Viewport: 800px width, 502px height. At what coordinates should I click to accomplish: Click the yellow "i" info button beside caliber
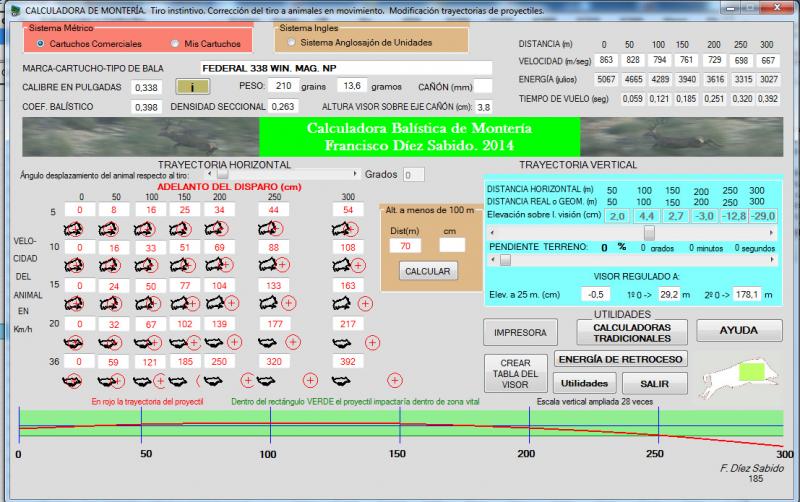coord(191,87)
